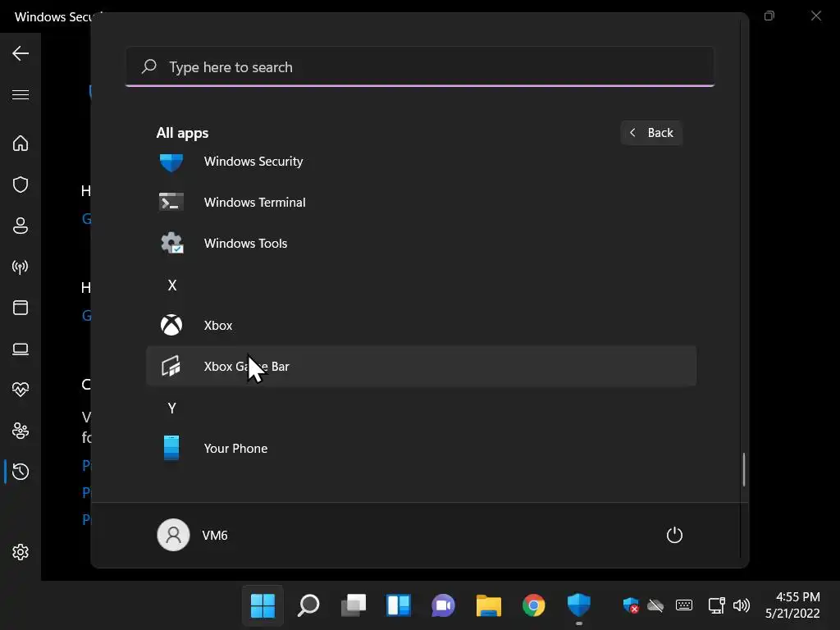
Task: Click the X letter group header
Action: point(172,285)
